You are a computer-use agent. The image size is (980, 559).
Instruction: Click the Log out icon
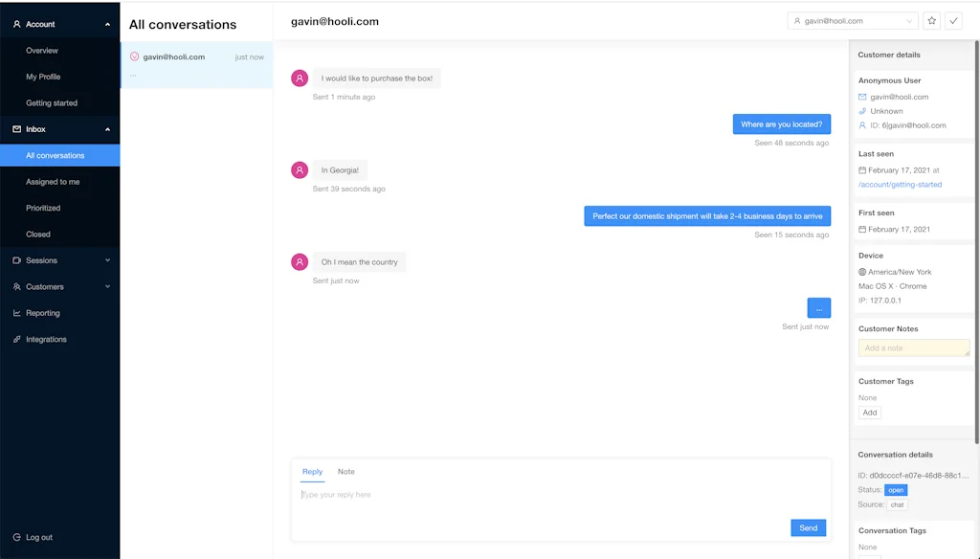[x=17, y=538]
